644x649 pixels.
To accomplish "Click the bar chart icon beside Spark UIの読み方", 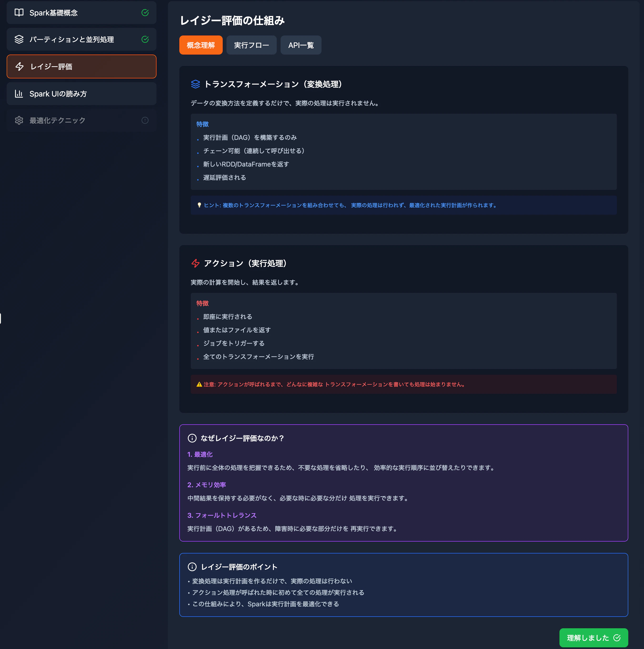I will coord(19,94).
